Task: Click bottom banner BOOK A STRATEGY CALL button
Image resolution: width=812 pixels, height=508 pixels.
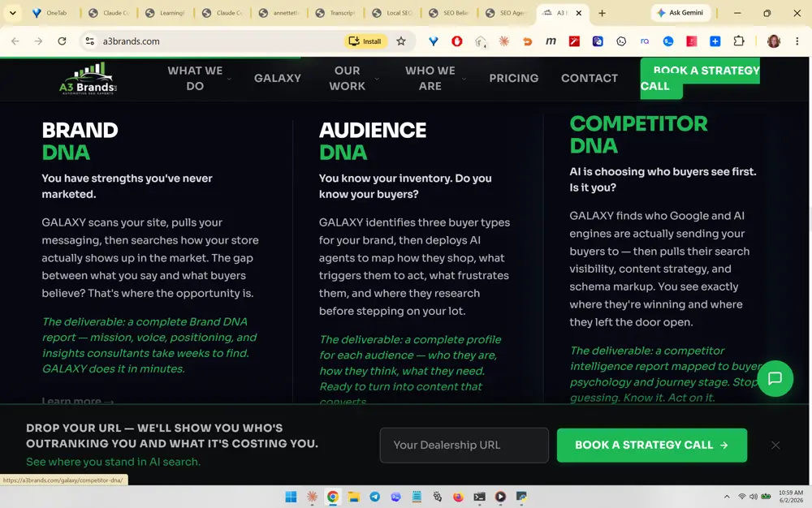Action: point(651,445)
